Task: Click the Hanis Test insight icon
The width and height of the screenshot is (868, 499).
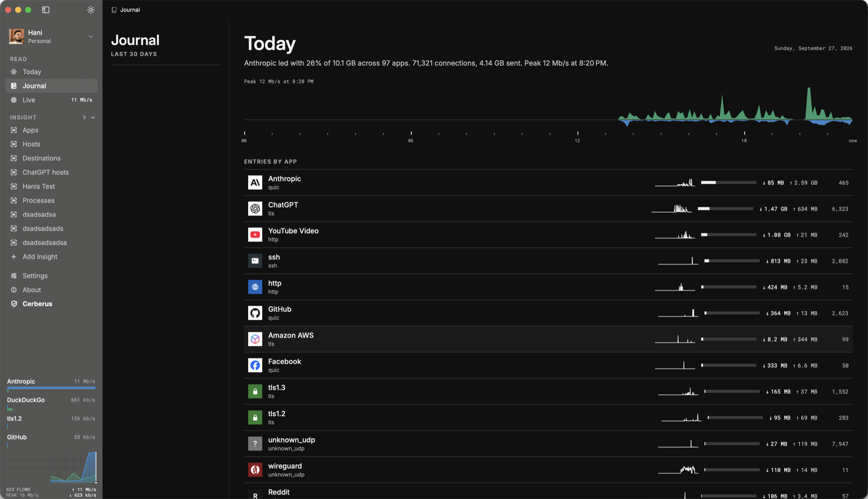Action: [14, 186]
